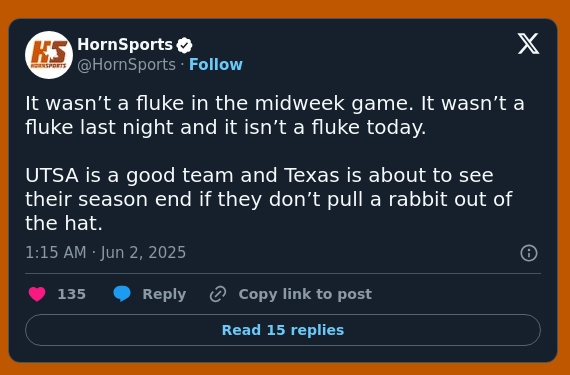Click the separator line above the like count
570x375 pixels.
[283, 273]
